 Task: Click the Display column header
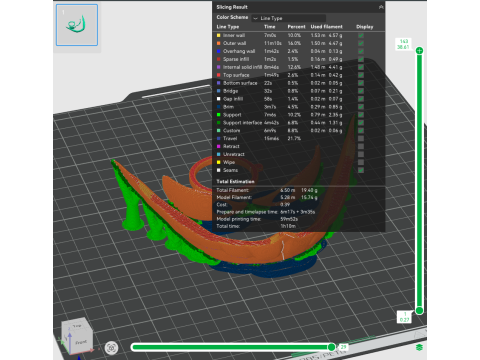(364, 27)
